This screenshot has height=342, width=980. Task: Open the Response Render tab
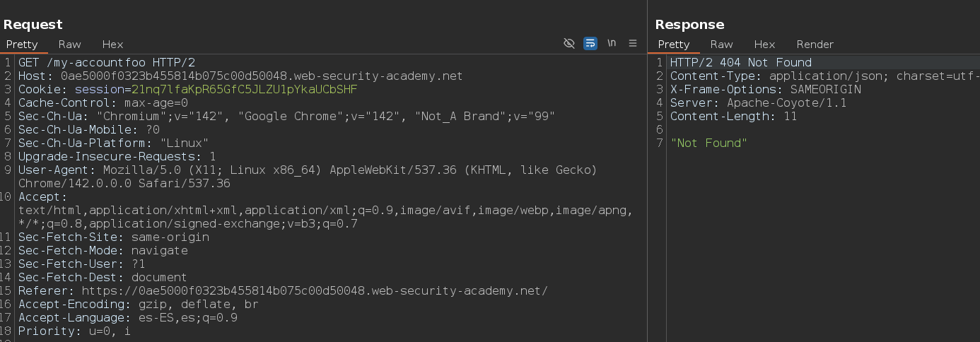tap(815, 44)
